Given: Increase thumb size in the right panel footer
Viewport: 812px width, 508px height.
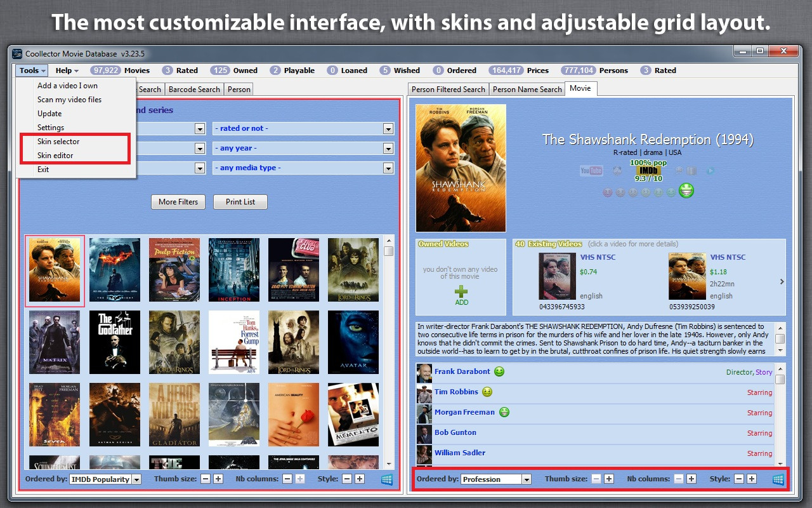Looking at the screenshot, I should click(609, 479).
